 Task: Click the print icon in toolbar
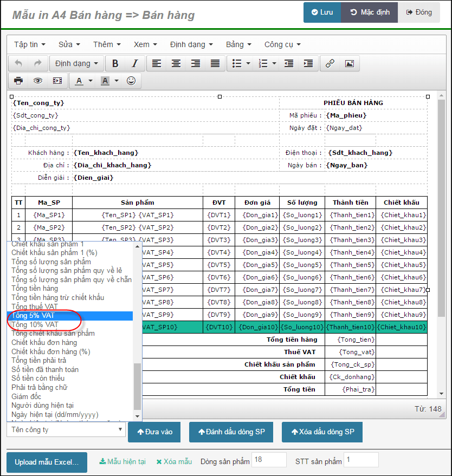(x=18, y=81)
